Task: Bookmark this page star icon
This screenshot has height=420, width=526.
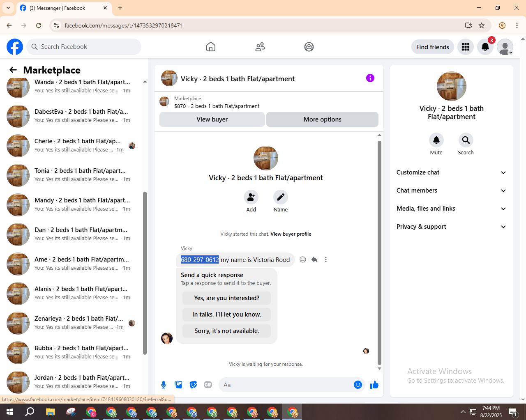Action: (482, 25)
